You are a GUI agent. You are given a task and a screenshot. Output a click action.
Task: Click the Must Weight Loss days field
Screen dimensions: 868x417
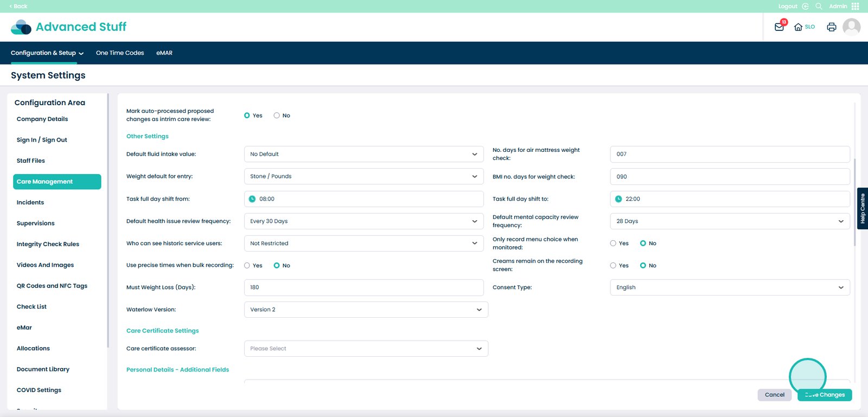(363, 287)
